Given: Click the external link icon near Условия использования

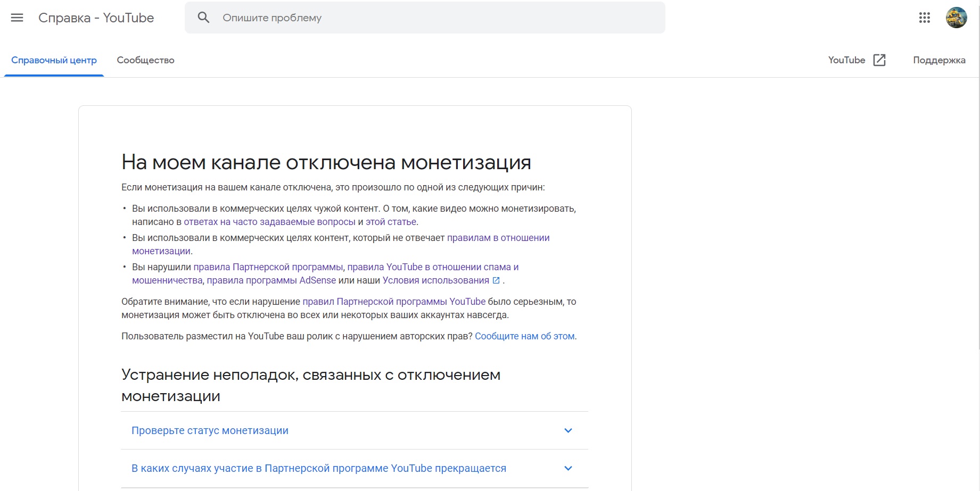Looking at the screenshot, I should (x=497, y=280).
